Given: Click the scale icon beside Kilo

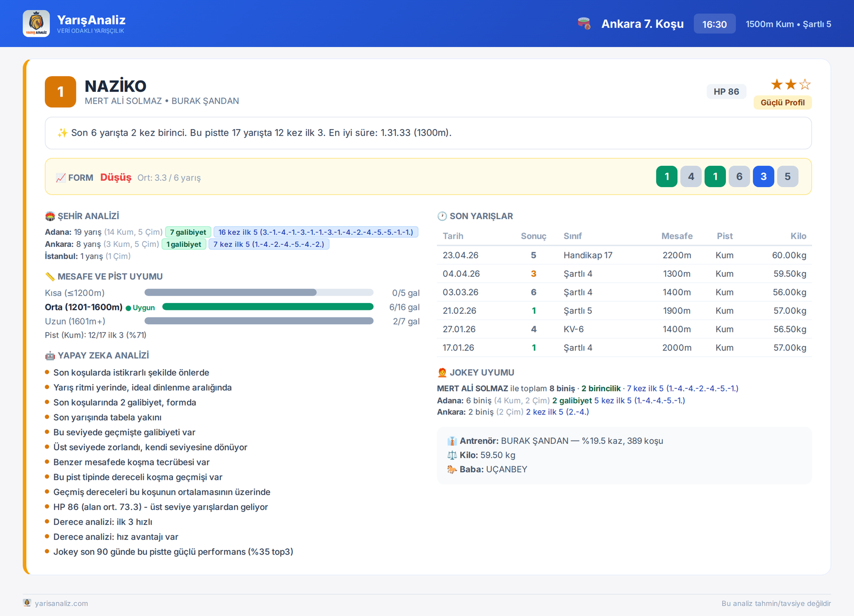Looking at the screenshot, I should tap(452, 455).
